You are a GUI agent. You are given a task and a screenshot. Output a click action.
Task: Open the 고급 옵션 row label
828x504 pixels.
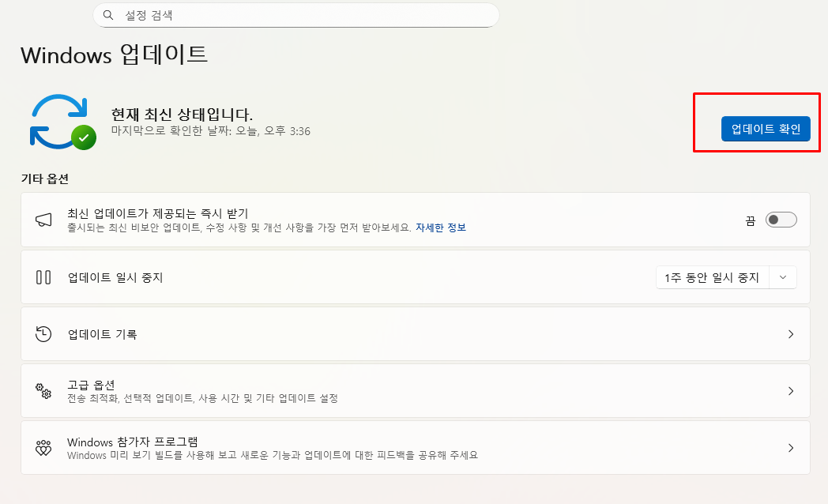91,385
